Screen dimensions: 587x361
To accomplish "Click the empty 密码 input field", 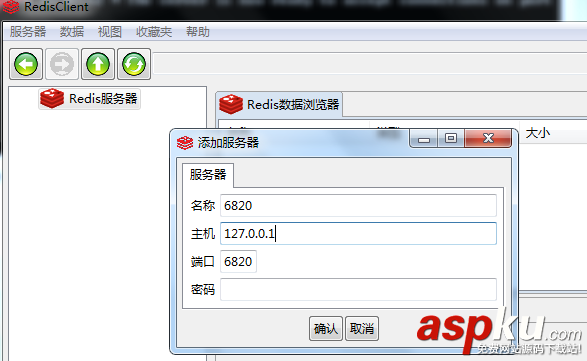I will click(358, 289).
